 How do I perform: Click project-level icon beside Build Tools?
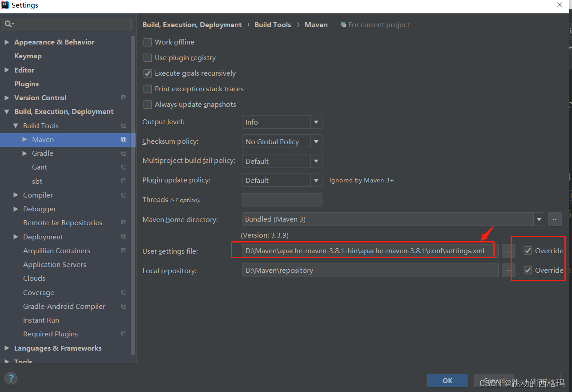click(x=124, y=125)
